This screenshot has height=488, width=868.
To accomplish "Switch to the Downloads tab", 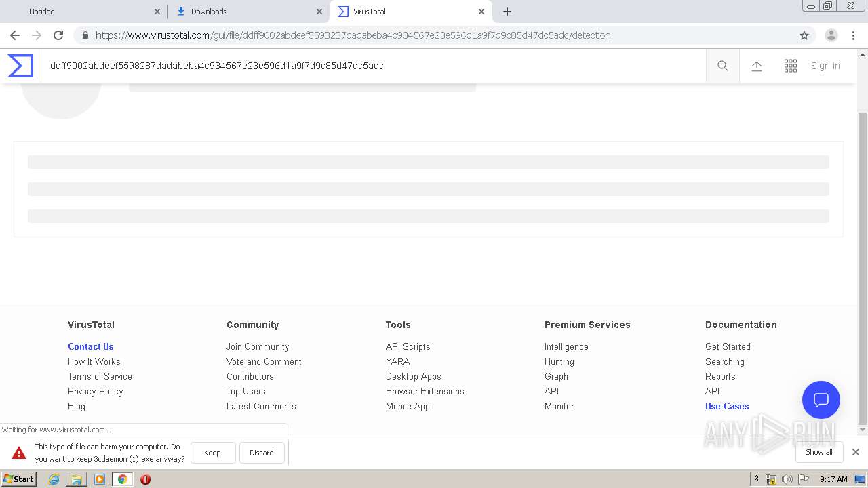I will pos(248,12).
